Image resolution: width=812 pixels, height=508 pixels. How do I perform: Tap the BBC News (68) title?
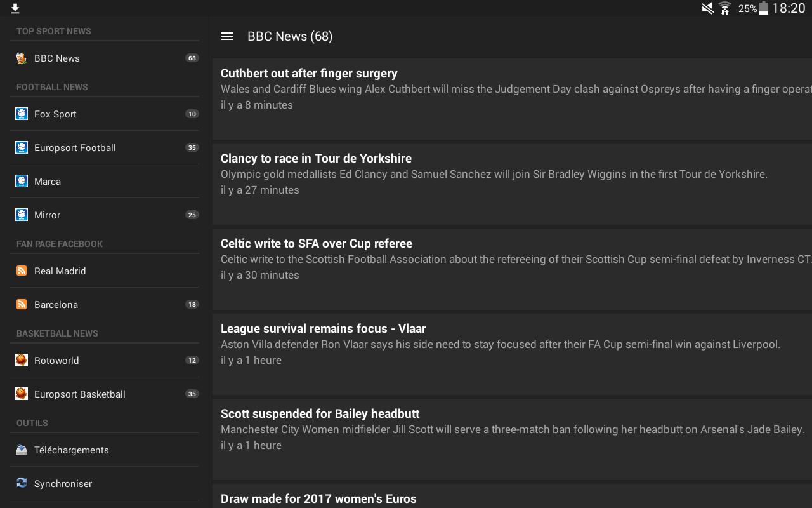pyautogui.click(x=290, y=36)
